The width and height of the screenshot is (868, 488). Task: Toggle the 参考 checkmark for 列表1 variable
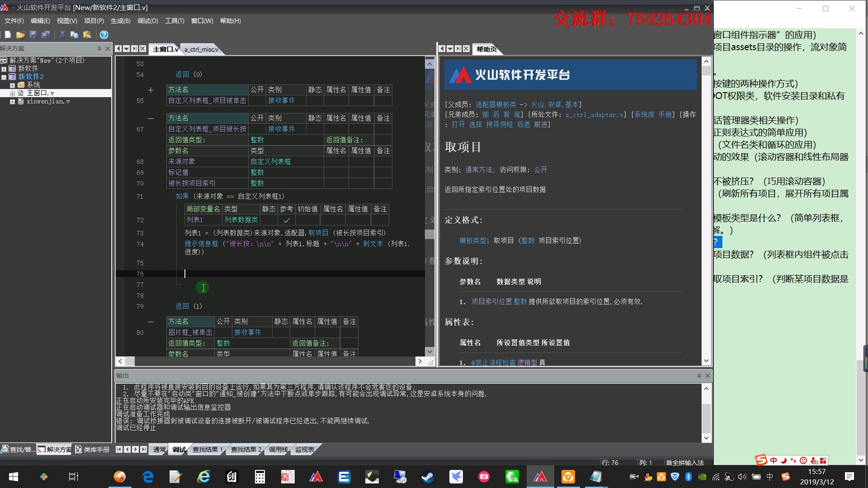click(x=287, y=221)
